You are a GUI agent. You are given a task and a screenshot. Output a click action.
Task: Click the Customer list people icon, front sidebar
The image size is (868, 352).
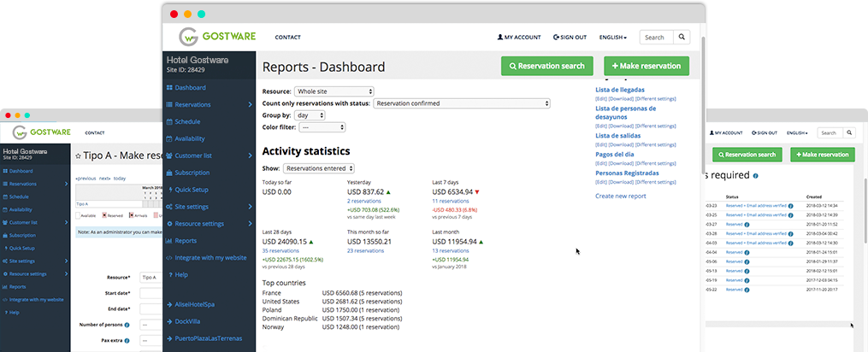click(169, 156)
